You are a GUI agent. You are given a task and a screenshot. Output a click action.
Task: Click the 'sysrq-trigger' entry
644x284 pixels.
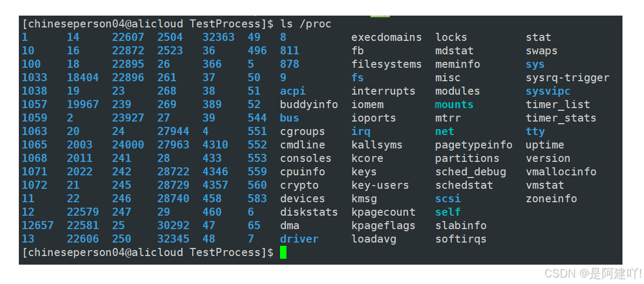pyautogui.click(x=567, y=77)
